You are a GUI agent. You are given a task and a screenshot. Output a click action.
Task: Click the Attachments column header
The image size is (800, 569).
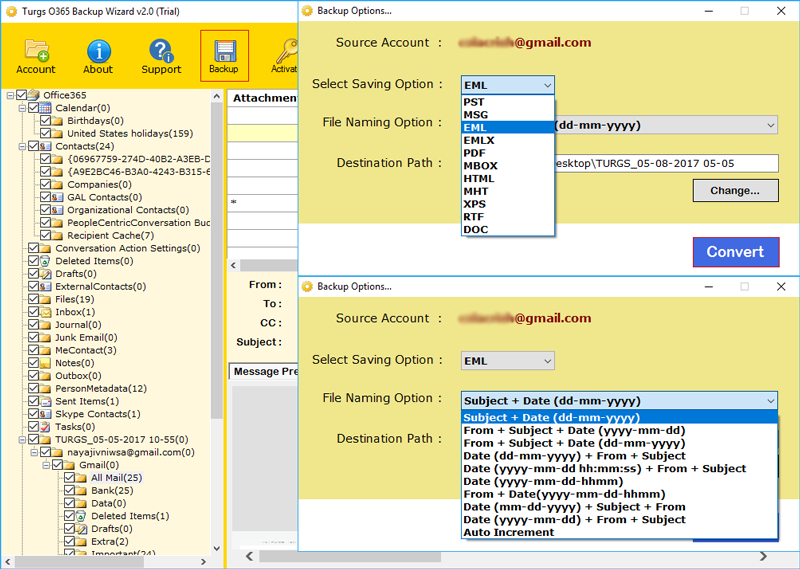pyautogui.click(x=263, y=98)
